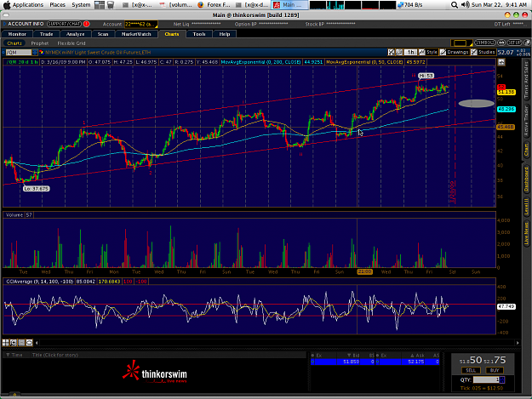This screenshot has height=399, width=532.
Task: Click the red alert notification icon
Action: [87, 24]
